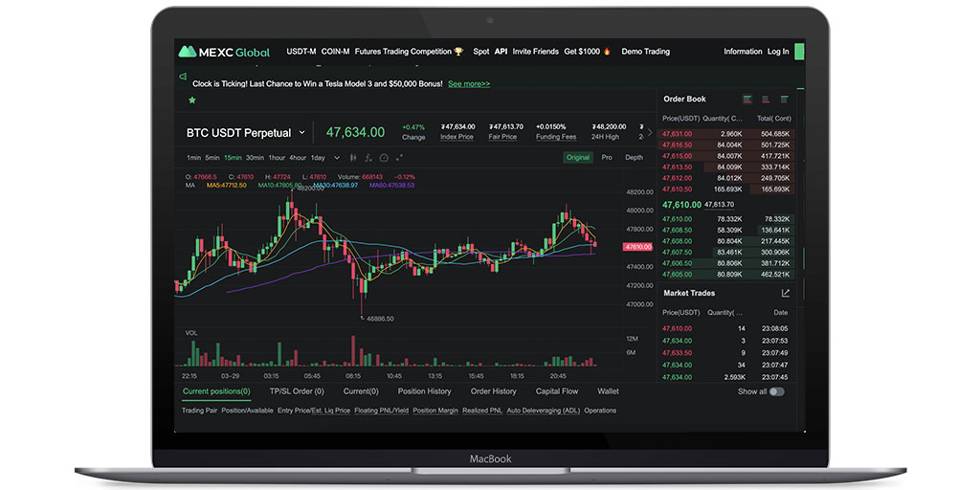Click the red 47610.00 price marker on chart axis

[x=637, y=248]
